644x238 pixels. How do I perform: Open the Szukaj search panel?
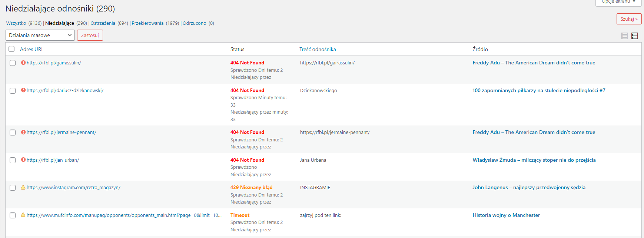629,19
